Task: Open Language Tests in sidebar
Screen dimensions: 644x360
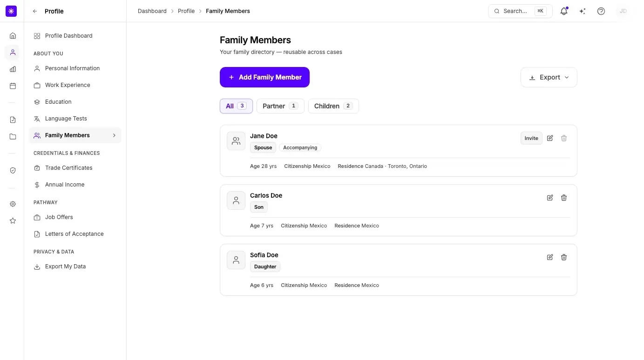Action: [75, 119]
